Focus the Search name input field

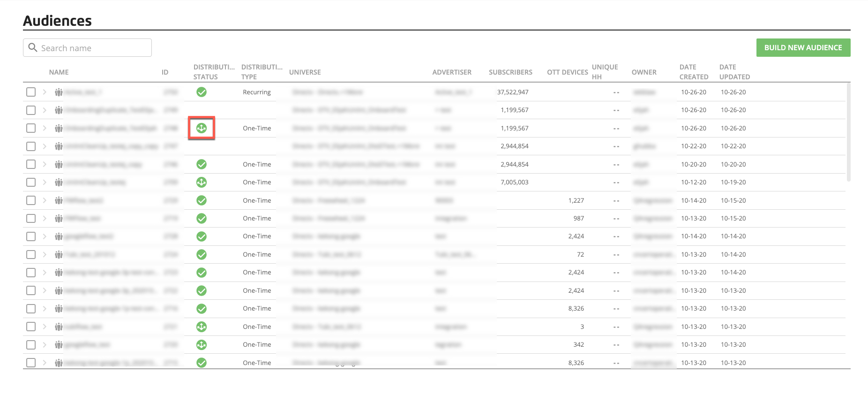87,47
